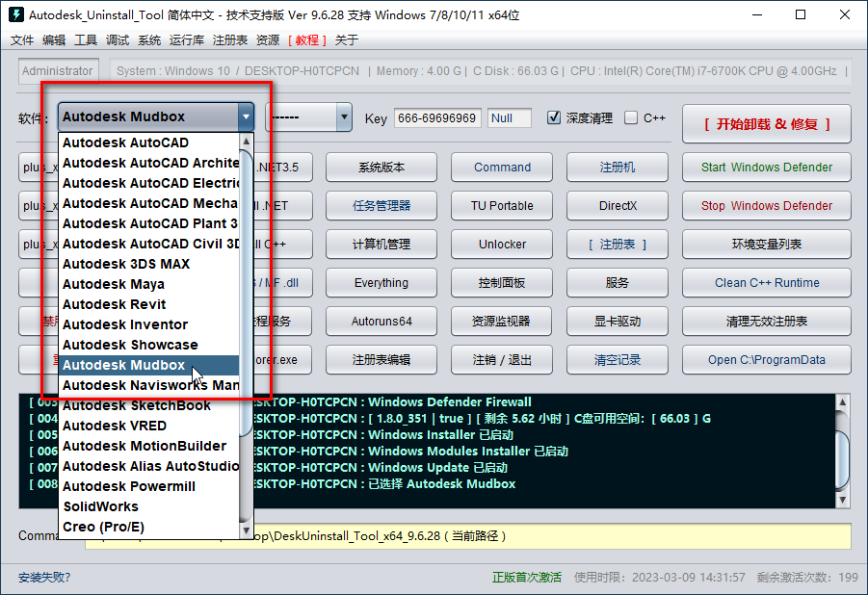Open 任务管理器 button
This screenshot has height=595, width=868.
(381, 206)
